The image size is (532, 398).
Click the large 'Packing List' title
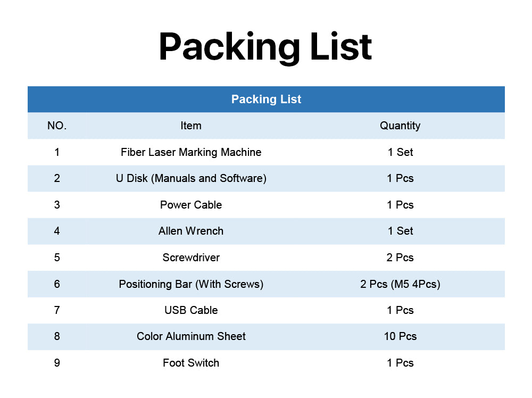(x=265, y=47)
